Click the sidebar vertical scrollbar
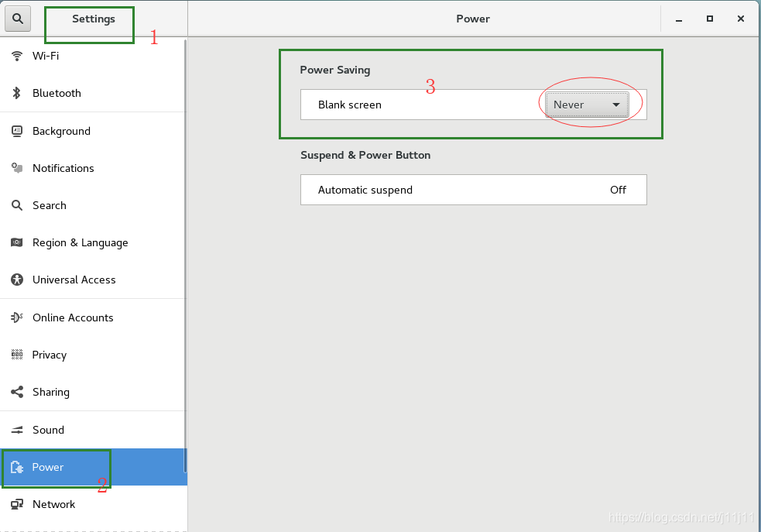761x532 pixels. click(x=185, y=255)
